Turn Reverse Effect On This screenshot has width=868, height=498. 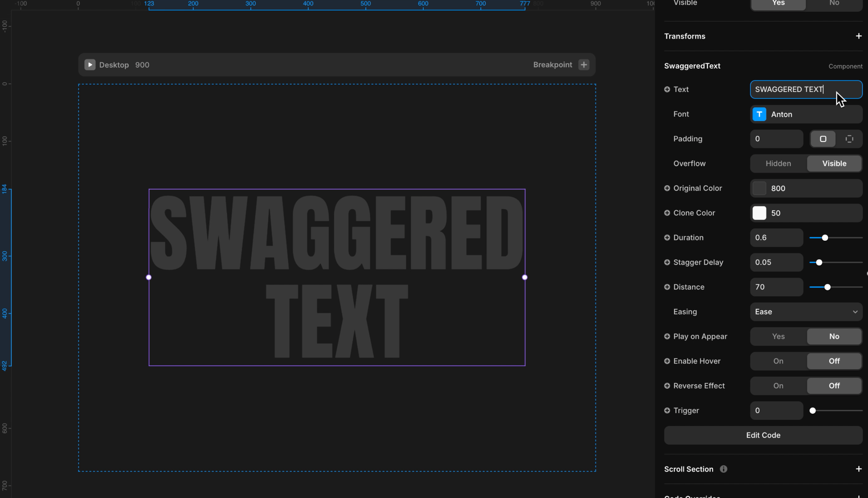pyautogui.click(x=778, y=386)
